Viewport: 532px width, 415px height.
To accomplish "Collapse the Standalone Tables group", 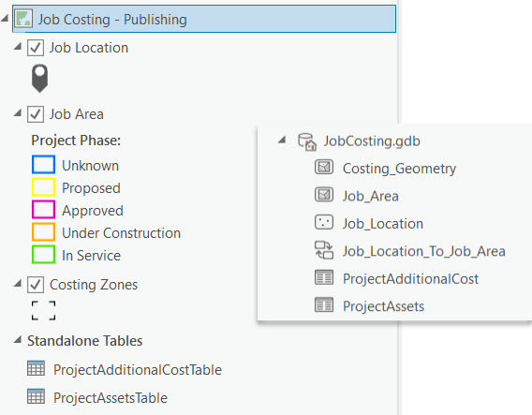I will tap(18, 339).
